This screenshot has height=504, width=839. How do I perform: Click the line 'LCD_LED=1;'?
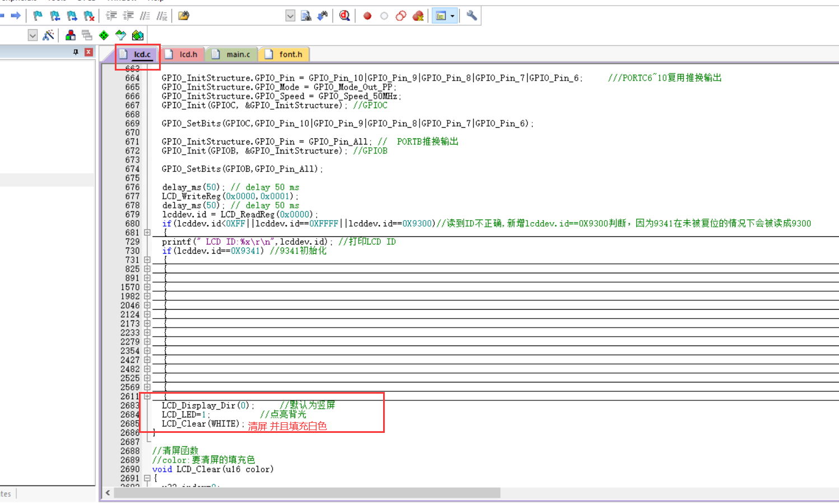tap(186, 414)
